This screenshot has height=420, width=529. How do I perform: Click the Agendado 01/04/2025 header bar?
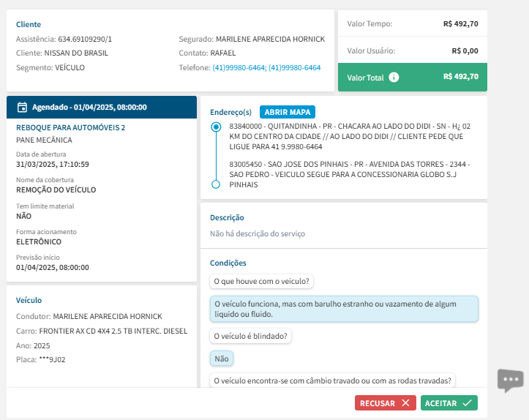pyautogui.click(x=101, y=107)
